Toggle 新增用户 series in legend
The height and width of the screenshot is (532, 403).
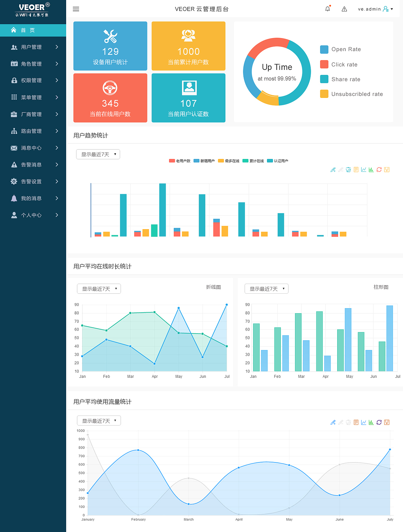click(x=204, y=161)
